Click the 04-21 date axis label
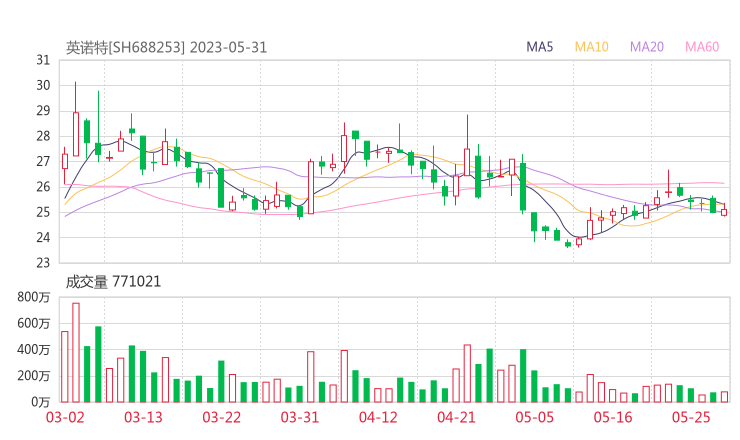Screen dimensions: 740x440 pos(456,417)
